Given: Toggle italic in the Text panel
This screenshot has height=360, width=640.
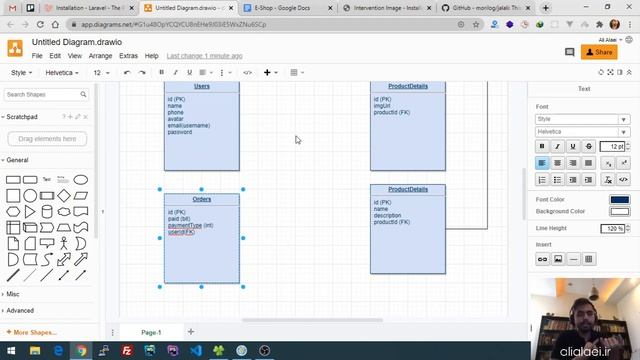Looking at the screenshot, I should pyautogui.click(x=558, y=146).
